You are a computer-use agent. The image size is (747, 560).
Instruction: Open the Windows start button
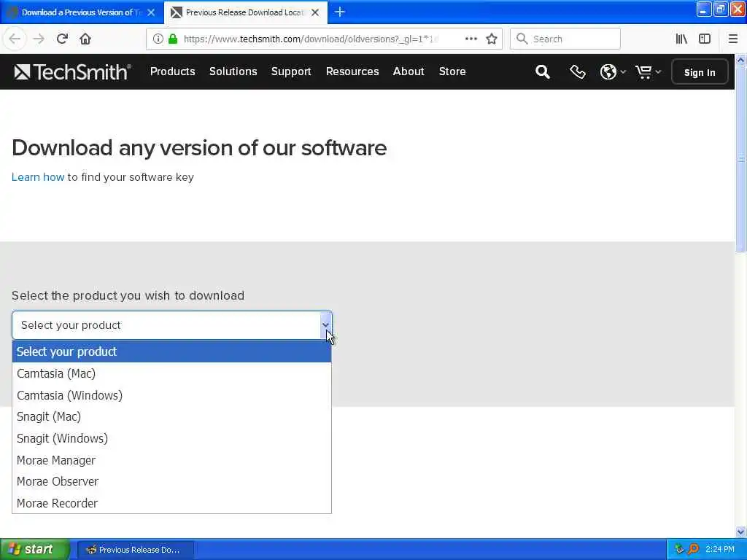[x=34, y=549]
